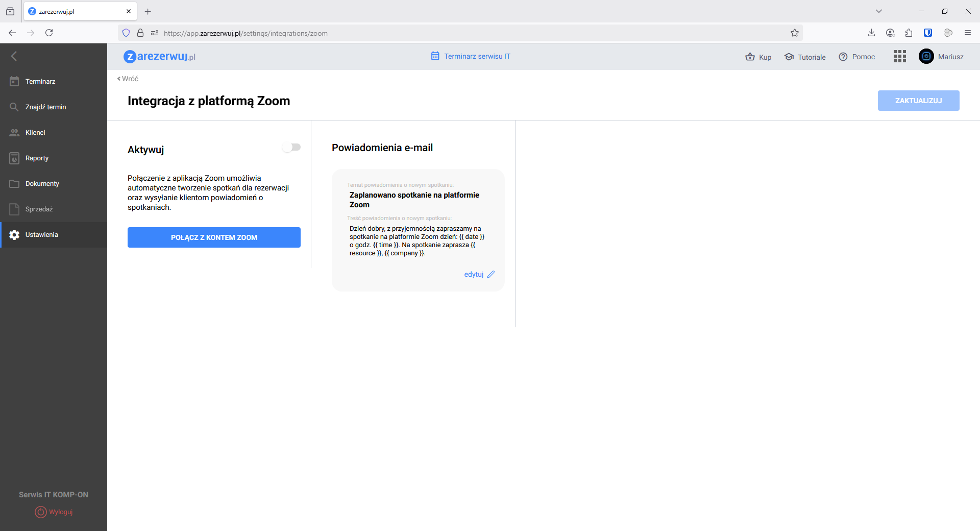
Task: Click the Kup basket icon
Action: [750, 57]
